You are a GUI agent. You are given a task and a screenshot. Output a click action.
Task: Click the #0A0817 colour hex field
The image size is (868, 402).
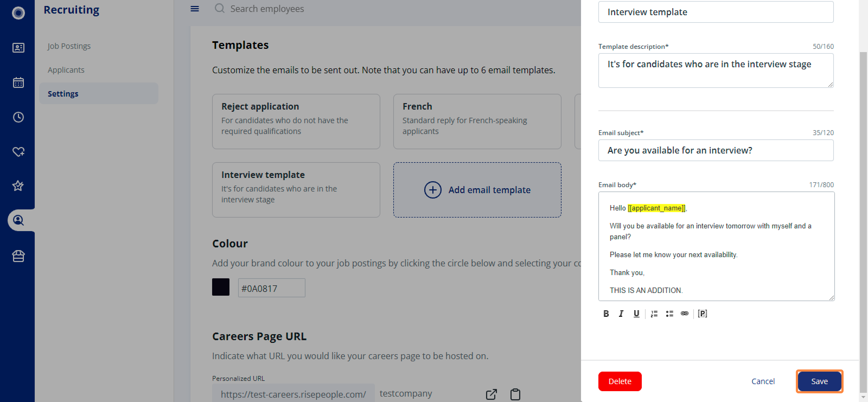(272, 288)
